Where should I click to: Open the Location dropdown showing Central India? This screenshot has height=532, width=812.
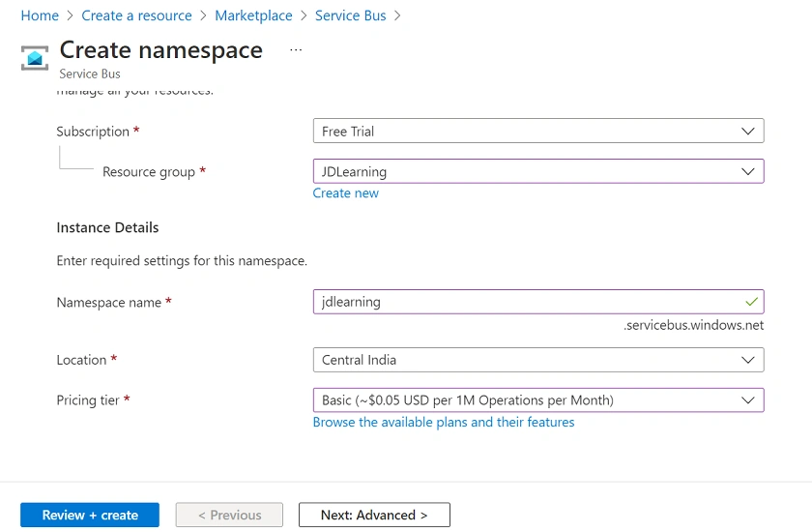(538, 360)
